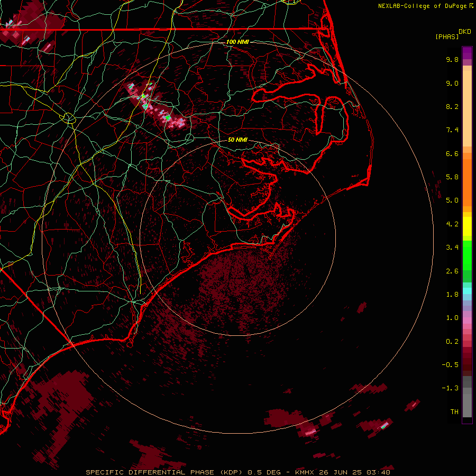Viewport: 476px width, 476px height.
Task: Click the 9.8 value on the color scale
Action: pos(452,59)
